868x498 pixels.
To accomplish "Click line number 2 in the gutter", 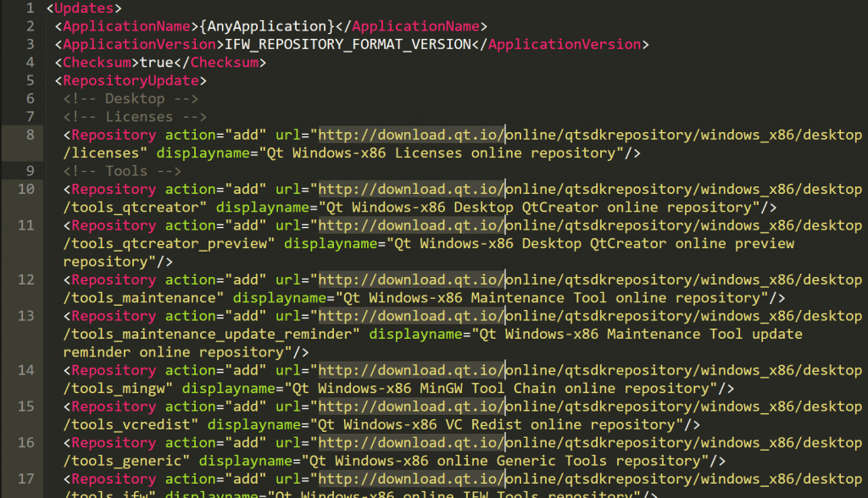I will tap(30, 26).
